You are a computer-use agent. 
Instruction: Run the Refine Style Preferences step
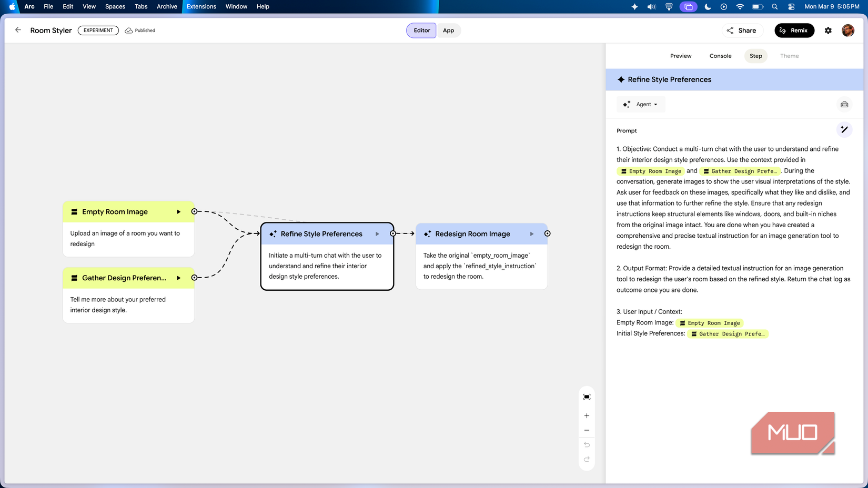[x=378, y=234]
